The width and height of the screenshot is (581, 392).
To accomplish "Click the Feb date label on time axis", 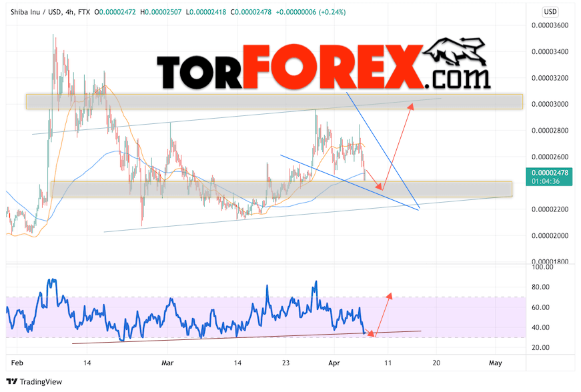I will tap(17, 363).
